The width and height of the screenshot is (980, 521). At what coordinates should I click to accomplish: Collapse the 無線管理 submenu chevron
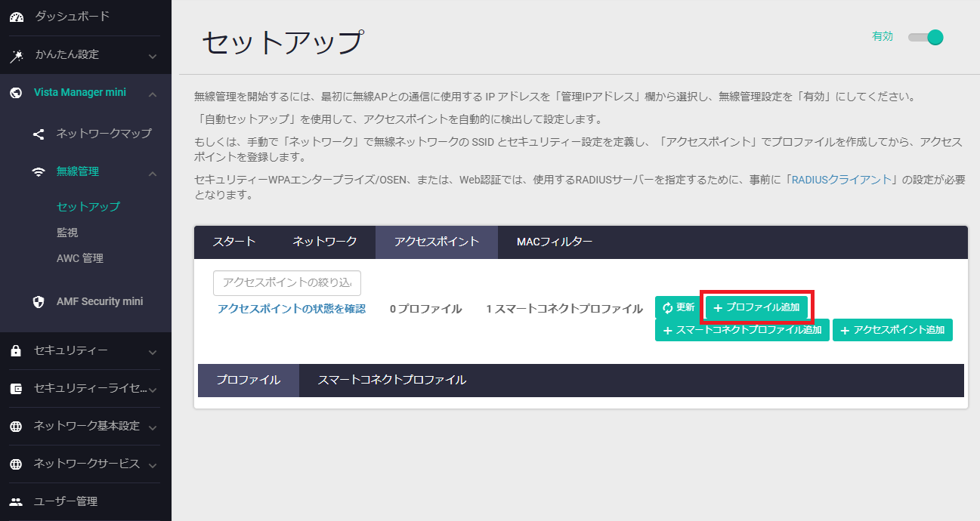pyautogui.click(x=153, y=173)
